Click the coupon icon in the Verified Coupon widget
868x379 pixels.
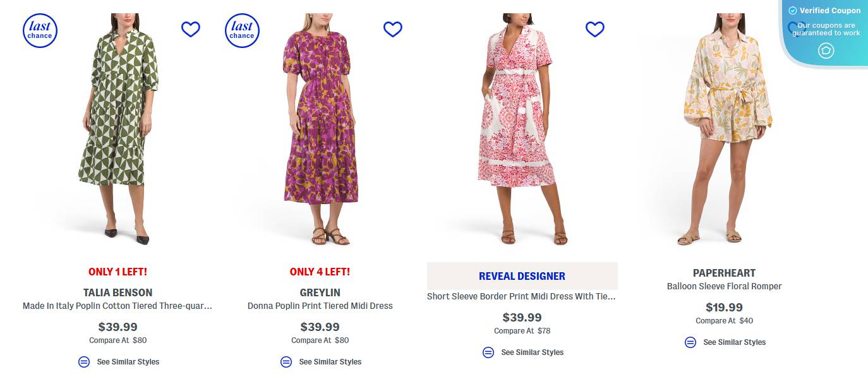[x=826, y=51]
